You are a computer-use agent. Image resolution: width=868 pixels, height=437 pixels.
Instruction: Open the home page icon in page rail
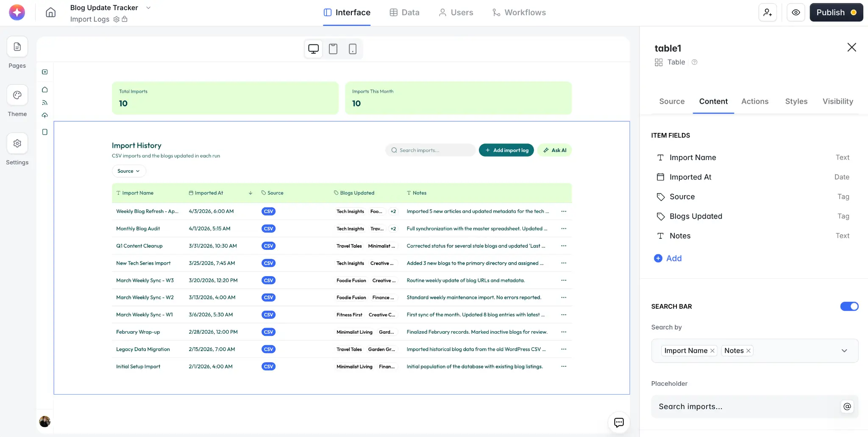pos(45,90)
